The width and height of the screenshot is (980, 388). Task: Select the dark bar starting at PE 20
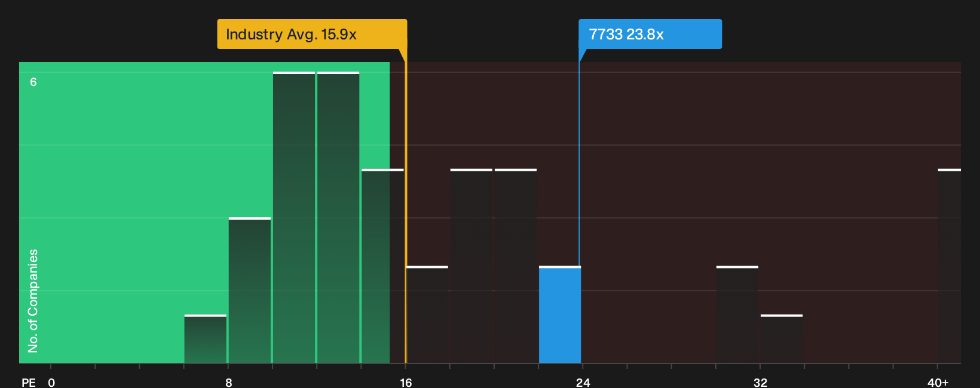click(x=516, y=266)
